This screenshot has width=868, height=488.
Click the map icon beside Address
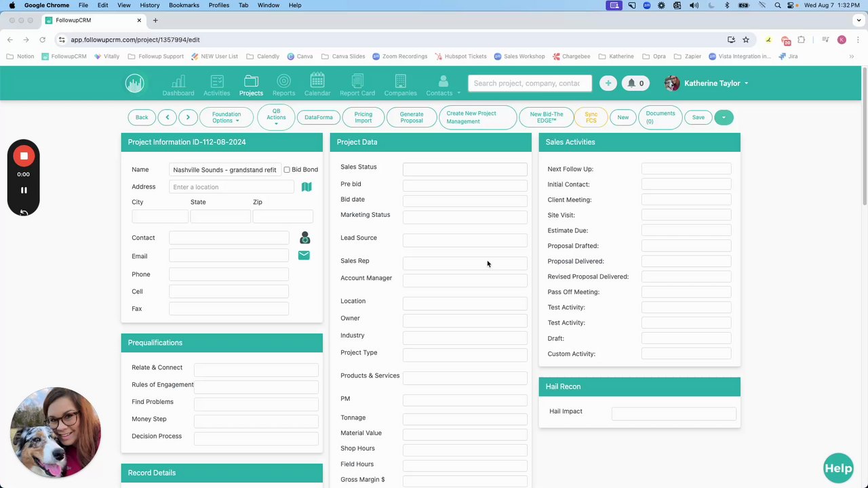point(307,186)
